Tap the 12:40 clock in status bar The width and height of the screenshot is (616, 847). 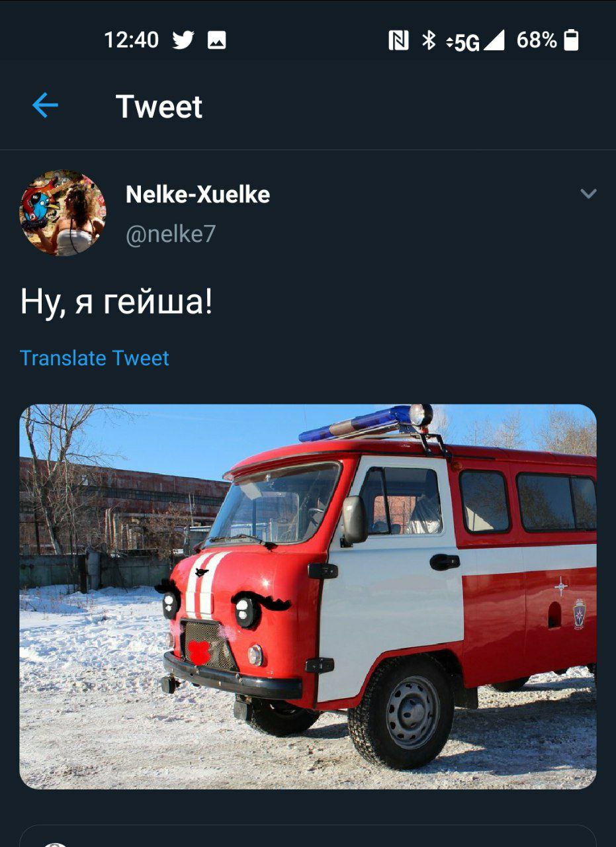pyautogui.click(x=131, y=40)
